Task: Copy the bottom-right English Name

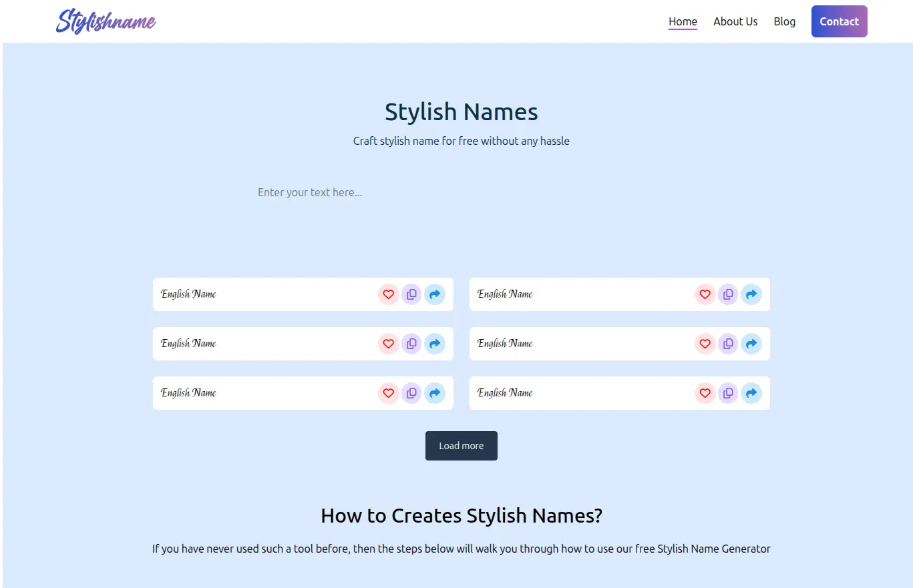Action: click(x=727, y=393)
